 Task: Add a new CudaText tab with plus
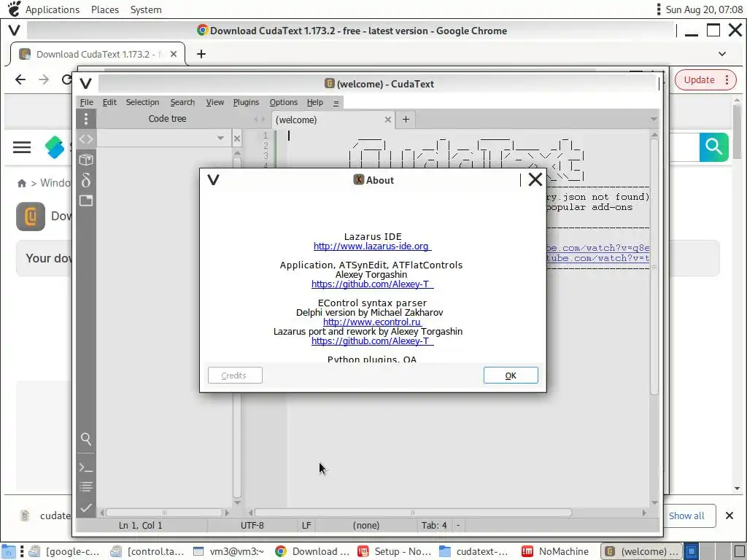point(406,120)
